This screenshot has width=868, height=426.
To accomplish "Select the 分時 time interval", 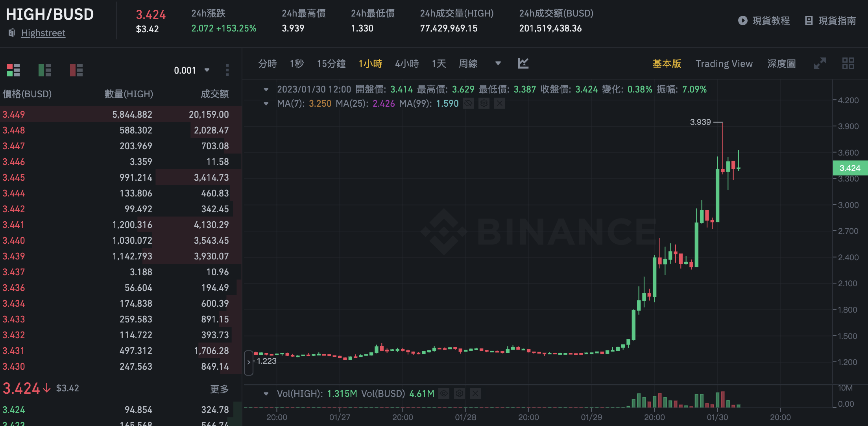I will coord(268,63).
